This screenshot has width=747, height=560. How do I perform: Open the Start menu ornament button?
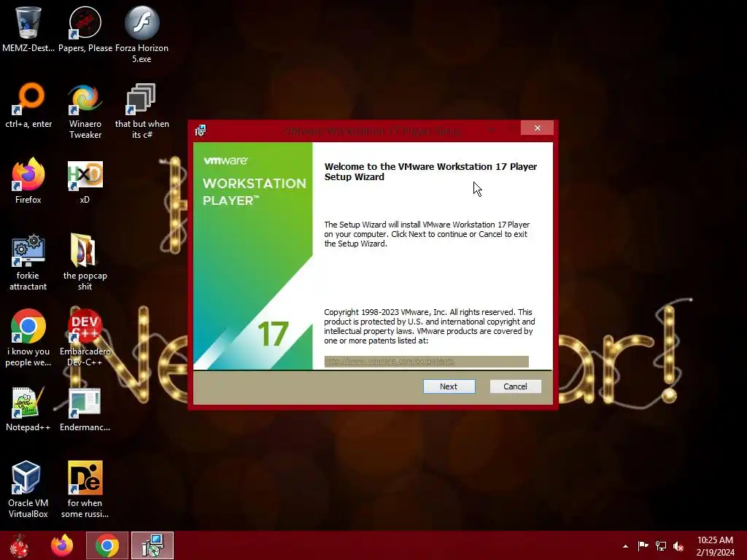coord(19,545)
